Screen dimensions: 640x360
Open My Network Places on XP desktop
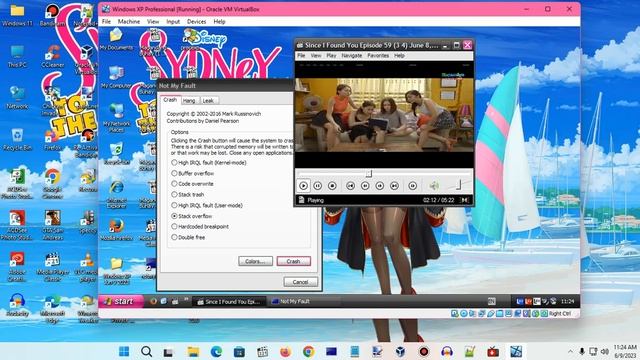(116, 118)
